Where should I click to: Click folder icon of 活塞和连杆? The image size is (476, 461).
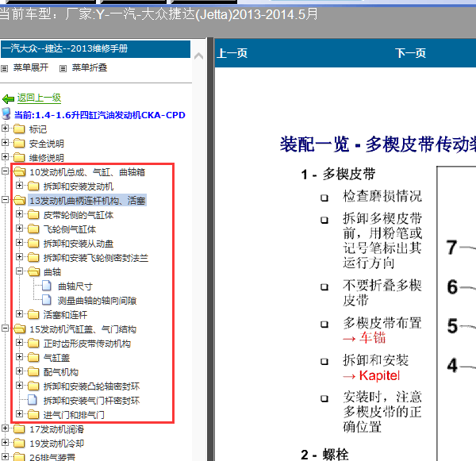tap(33, 315)
